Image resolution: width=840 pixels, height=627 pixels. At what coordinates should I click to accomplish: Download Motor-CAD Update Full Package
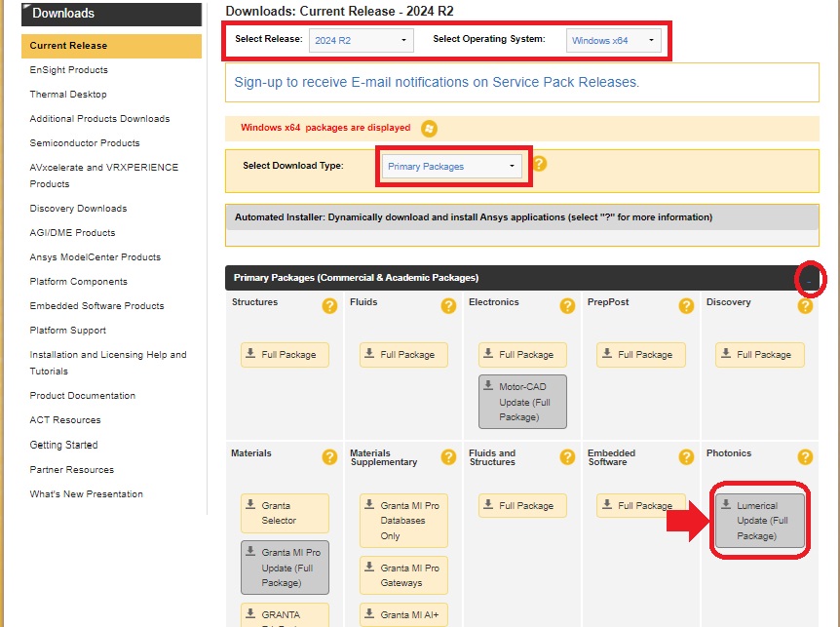523,402
